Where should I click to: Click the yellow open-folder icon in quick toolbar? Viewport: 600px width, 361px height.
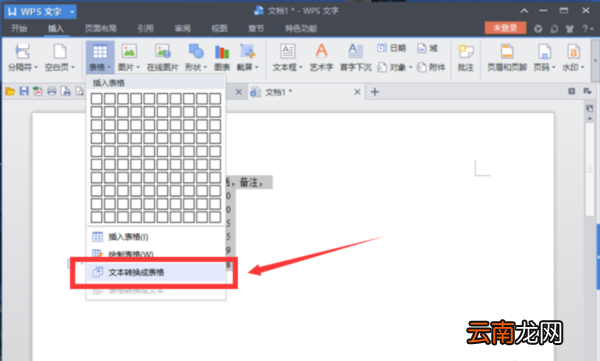10,91
